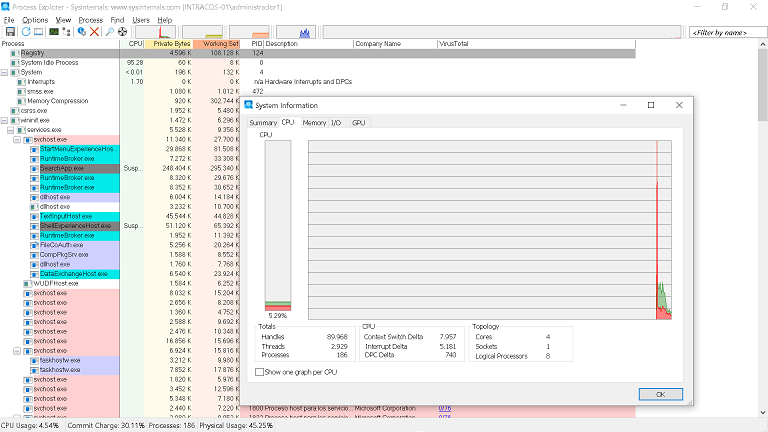The width and height of the screenshot is (768, 432).
Task: Sort by the Company Name column header
Action: point(395,44)
